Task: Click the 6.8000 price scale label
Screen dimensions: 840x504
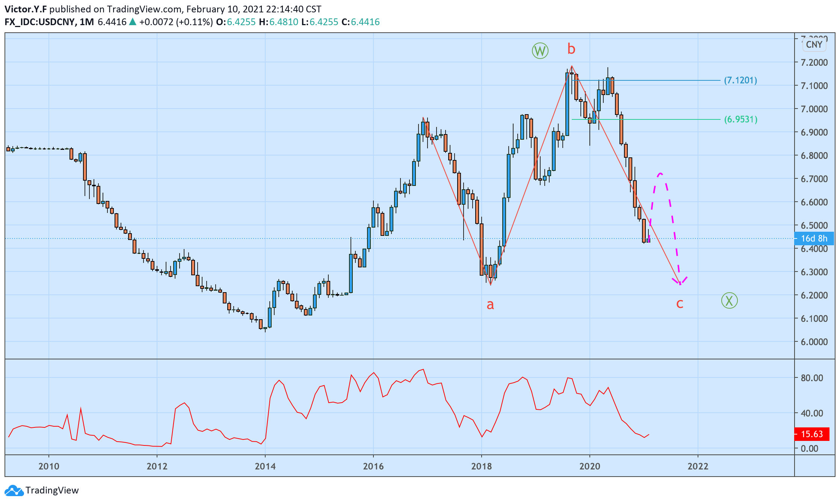Action: [x=814, y=155]
